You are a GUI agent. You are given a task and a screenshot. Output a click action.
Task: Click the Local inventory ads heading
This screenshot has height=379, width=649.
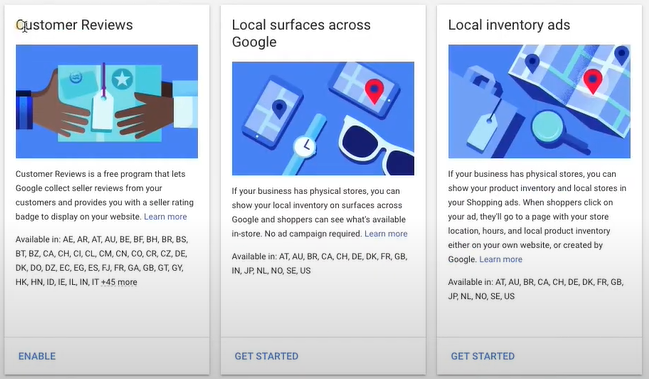point(509,25)
